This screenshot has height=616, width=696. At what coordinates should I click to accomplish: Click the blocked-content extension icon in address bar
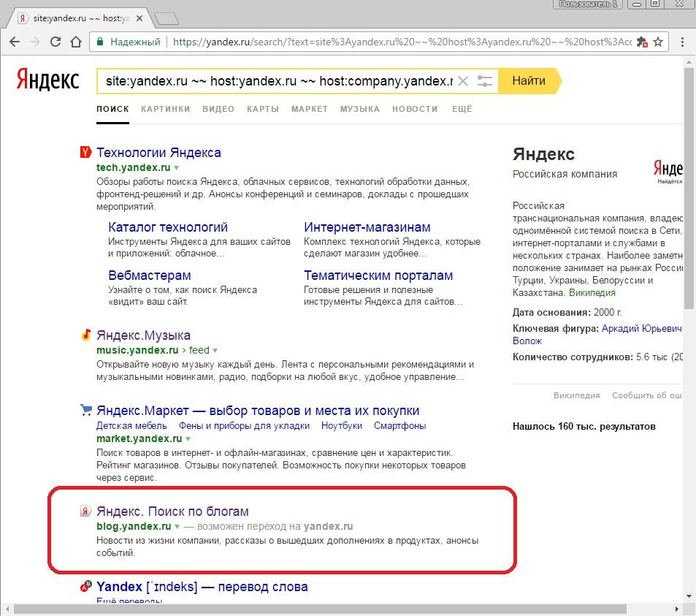pos(643,42)
